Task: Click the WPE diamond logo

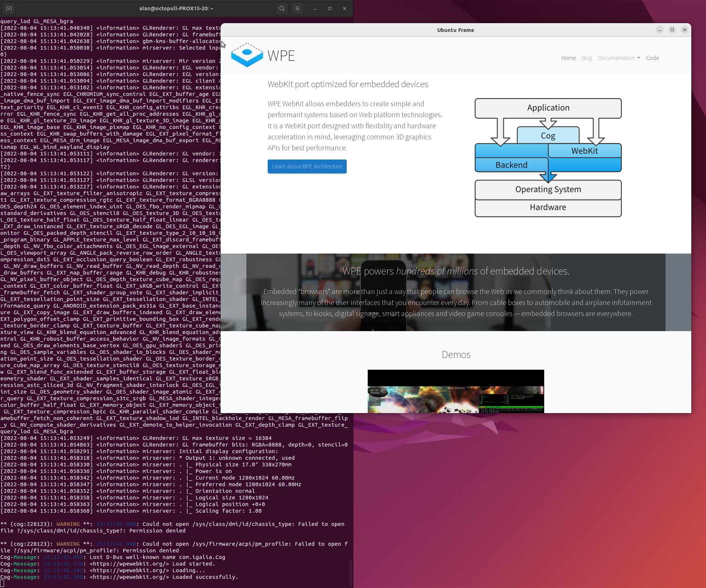Action: (247, 55)
